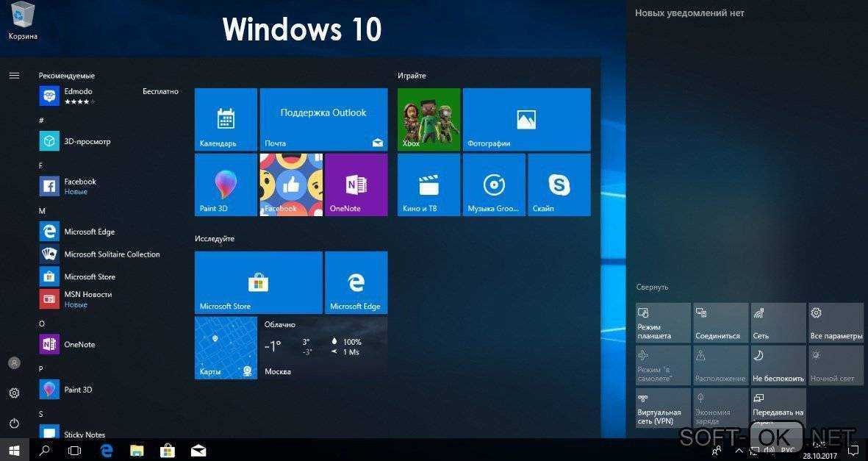The width and height of the screenshot is (868, 461).
Task: Toggle Виртуальная сеть (VPN) quick action
Action: click(x=663, y=408)
